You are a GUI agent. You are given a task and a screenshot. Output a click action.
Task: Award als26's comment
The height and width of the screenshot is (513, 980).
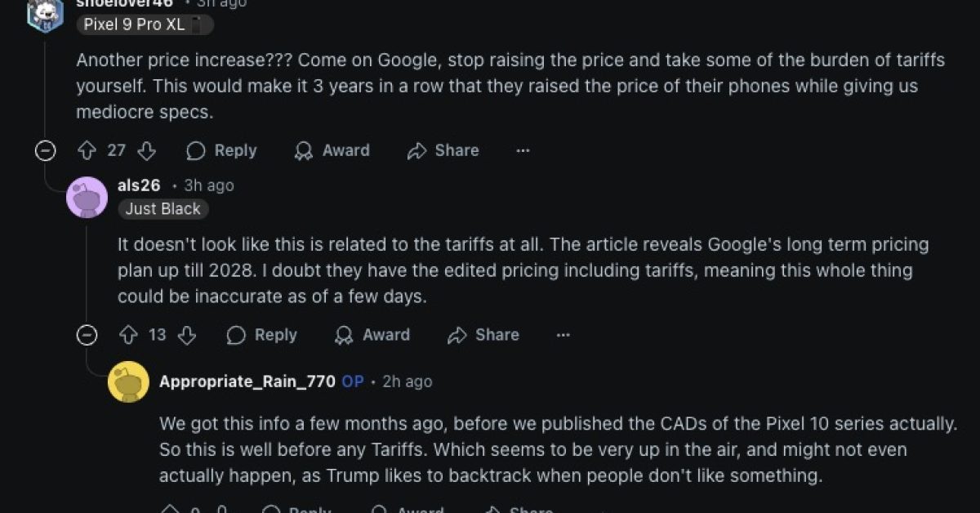click(372, 335)
